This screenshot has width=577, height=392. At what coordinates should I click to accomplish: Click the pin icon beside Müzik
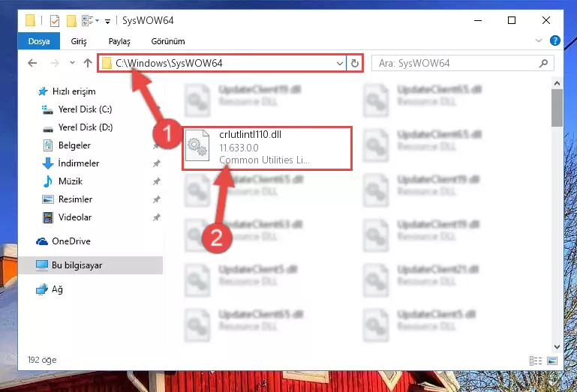point(156,181)
